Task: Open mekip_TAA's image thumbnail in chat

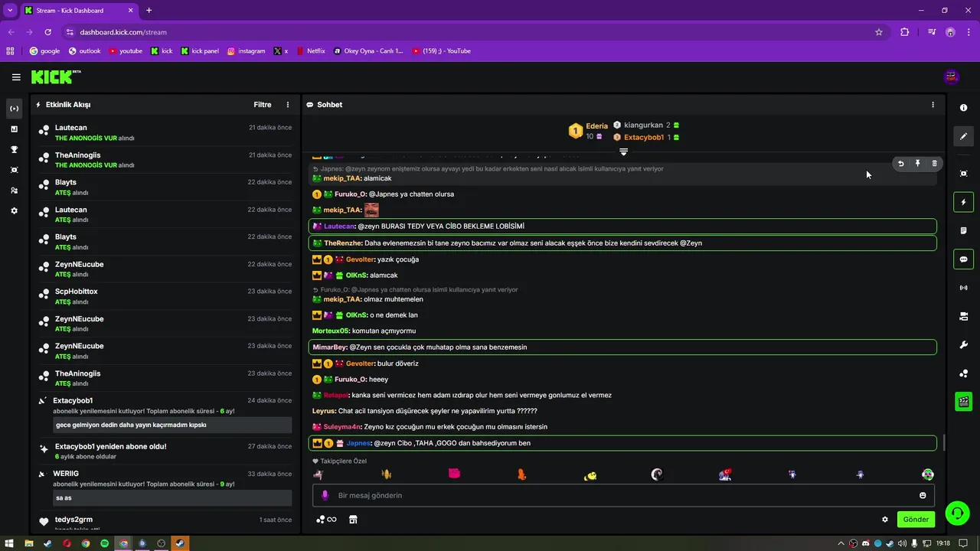Action: [371, 210]
